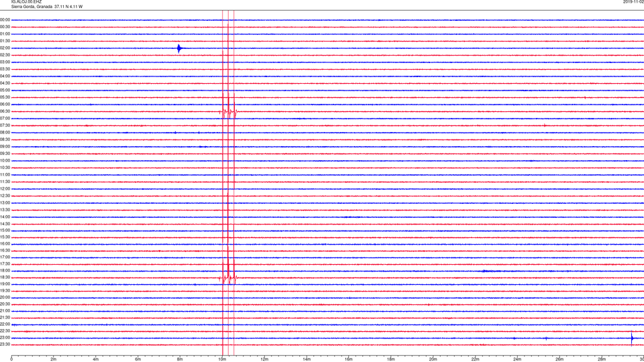Viewport: 644px width, 362px height.
Task: Click the 20:00 trace time label
Action: [5, 298]
